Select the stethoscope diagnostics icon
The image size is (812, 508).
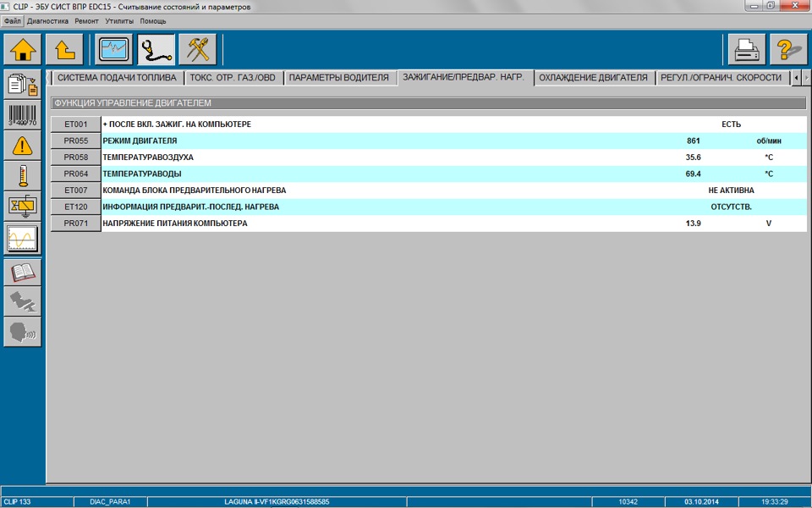pyautogui.click(x=156, y=50)
